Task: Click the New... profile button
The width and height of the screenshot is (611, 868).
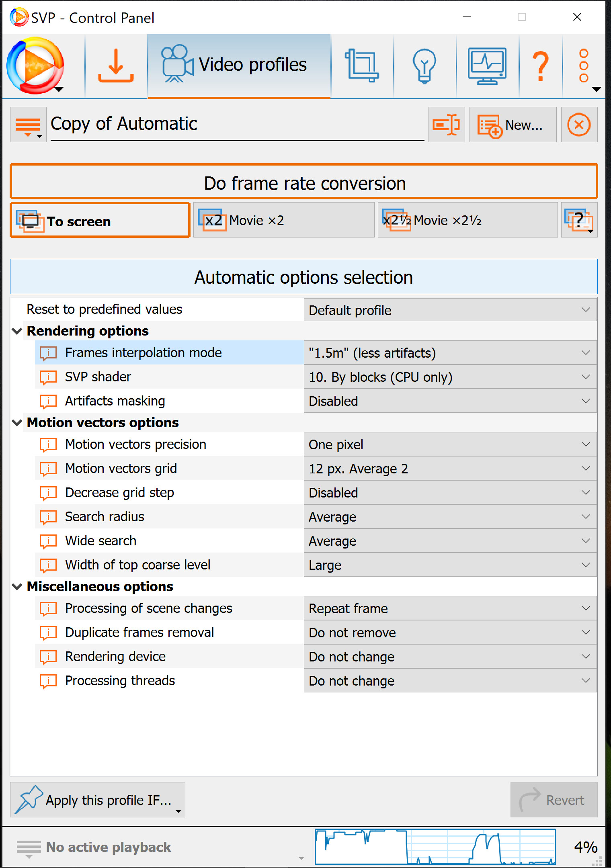Action: 513,125
